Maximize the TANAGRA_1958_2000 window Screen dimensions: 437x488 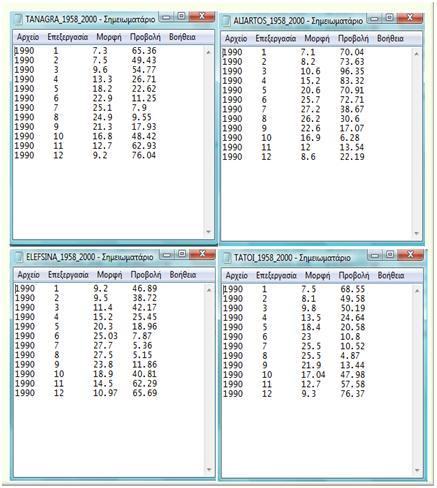pyautogui.click(x=181, y=16)
